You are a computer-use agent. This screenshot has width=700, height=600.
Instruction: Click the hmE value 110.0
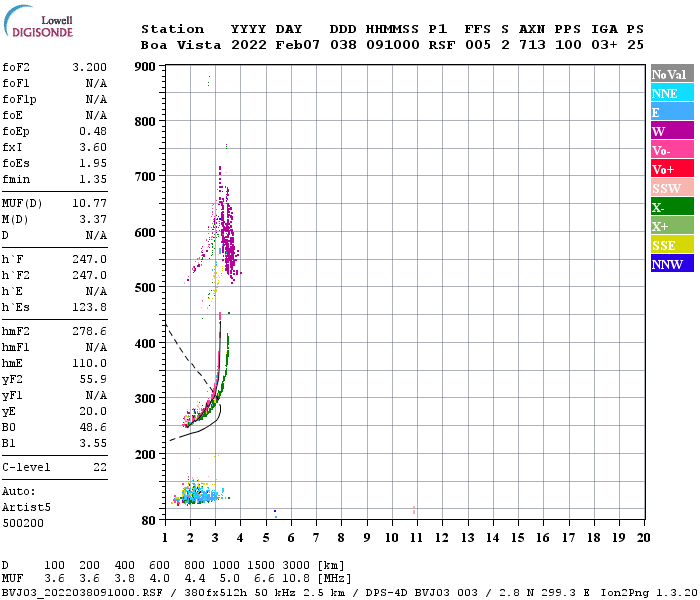89,363
